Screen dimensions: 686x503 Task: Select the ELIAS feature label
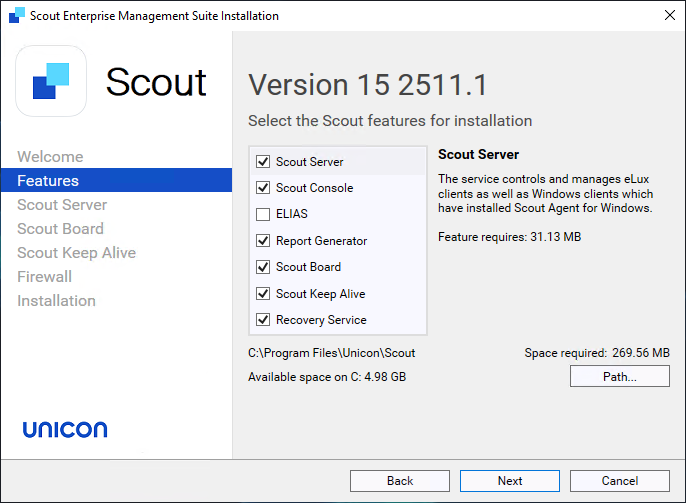(x=292, y=214)
